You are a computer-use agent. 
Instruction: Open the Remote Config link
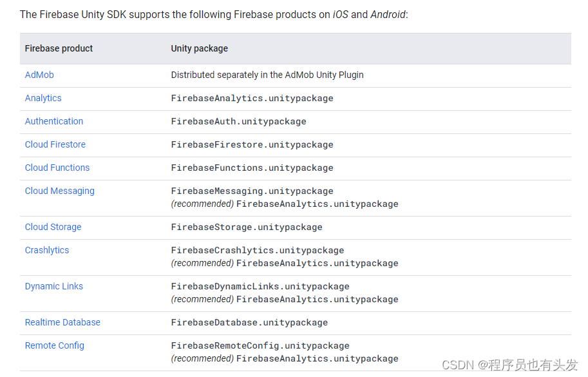pyautogui.click(x=54, y=346)
